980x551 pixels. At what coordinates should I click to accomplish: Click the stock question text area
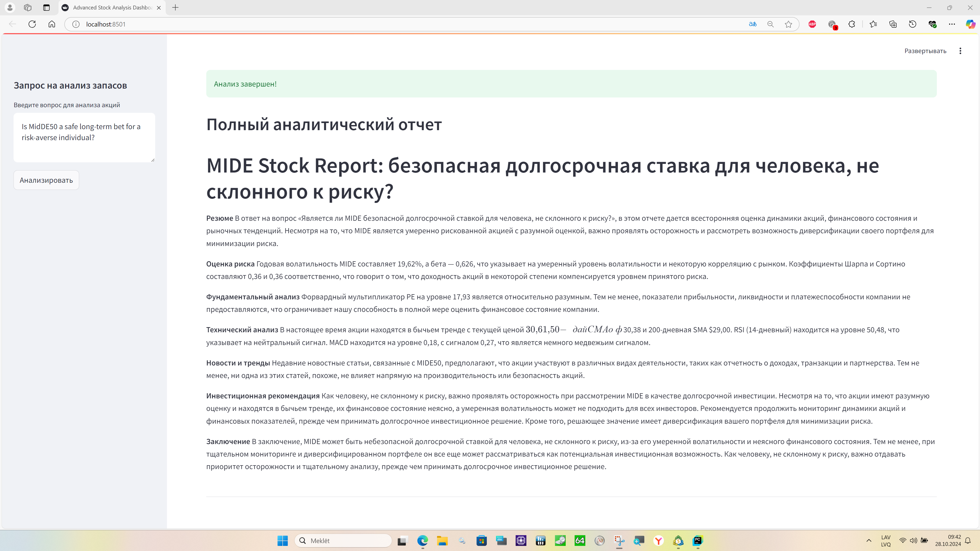[84, 137]
